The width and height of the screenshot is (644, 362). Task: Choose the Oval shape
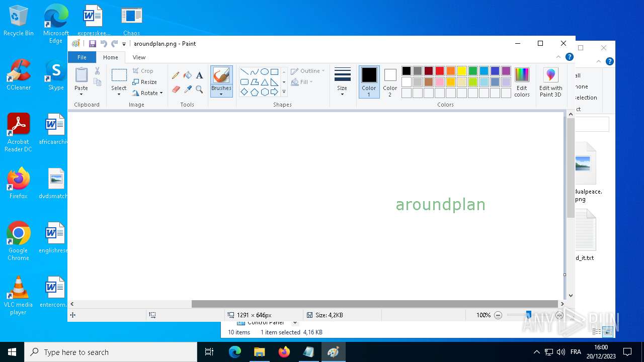[x=265, y=71]
